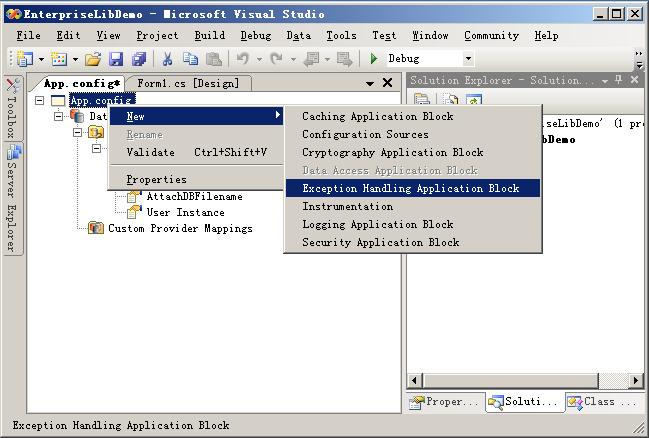Click the Undo toolbar icon
Viewport: 649px width, 438px height.
point(243,59)
